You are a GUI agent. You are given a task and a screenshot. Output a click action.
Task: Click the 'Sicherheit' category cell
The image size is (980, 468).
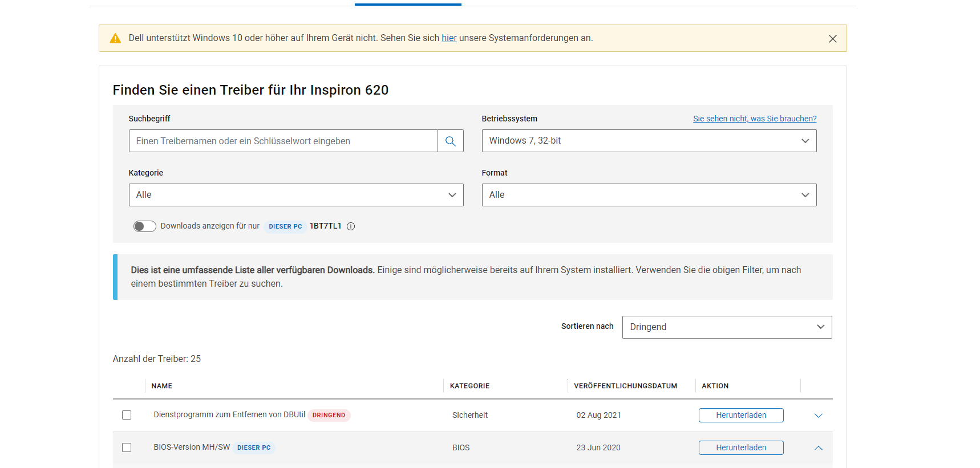pos(470,415)
